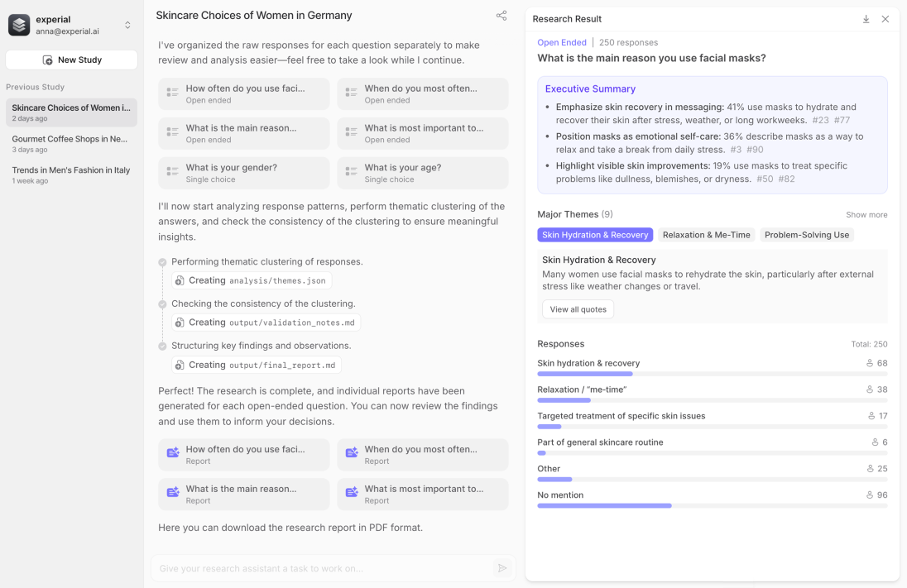This screenshot has height=588, width=907.
Task: Open Skincare Choices of Women study
Action: [72, 112]
